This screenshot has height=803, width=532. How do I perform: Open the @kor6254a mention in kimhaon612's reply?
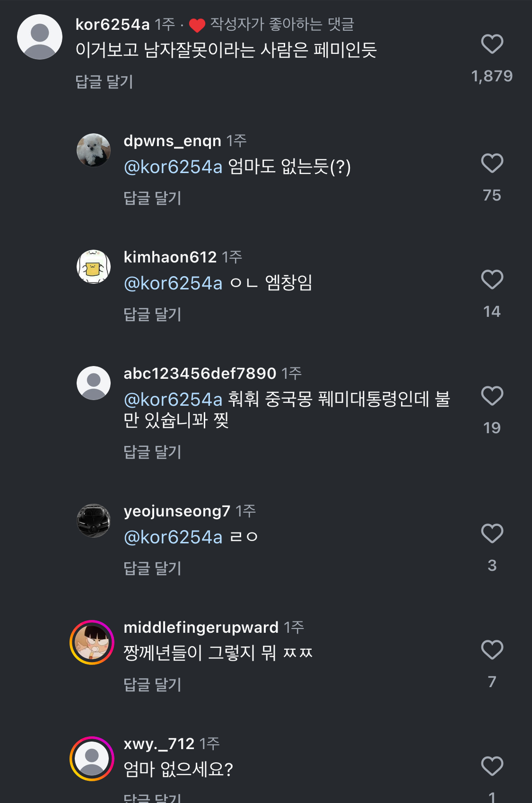(x=173, y=283)
